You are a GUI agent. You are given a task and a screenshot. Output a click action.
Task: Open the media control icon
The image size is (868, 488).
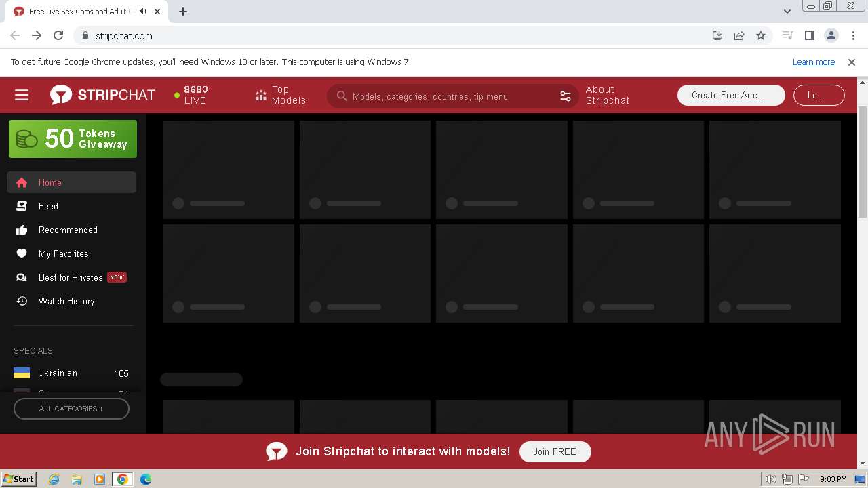pyautogui.click(x=787, y=35)
